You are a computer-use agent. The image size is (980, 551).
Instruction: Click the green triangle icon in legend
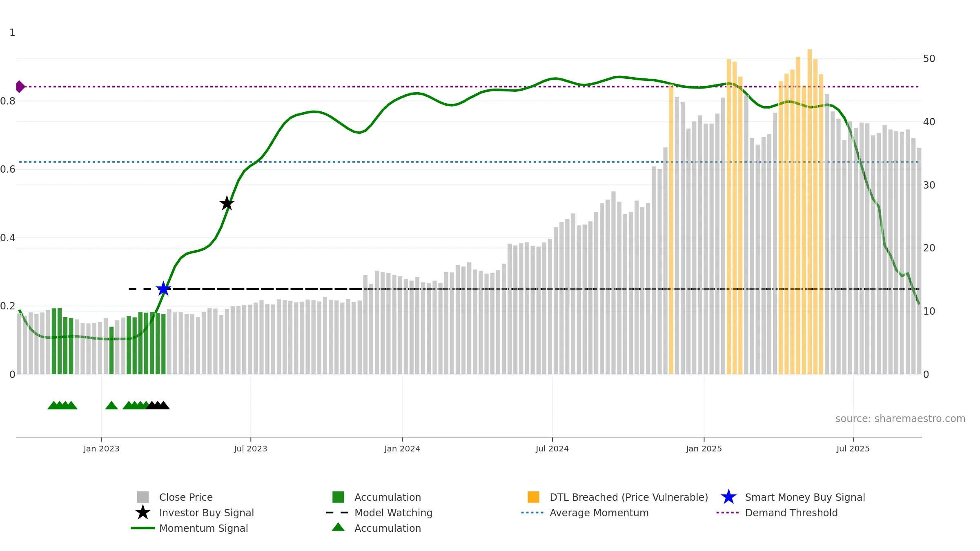point(338,527)
